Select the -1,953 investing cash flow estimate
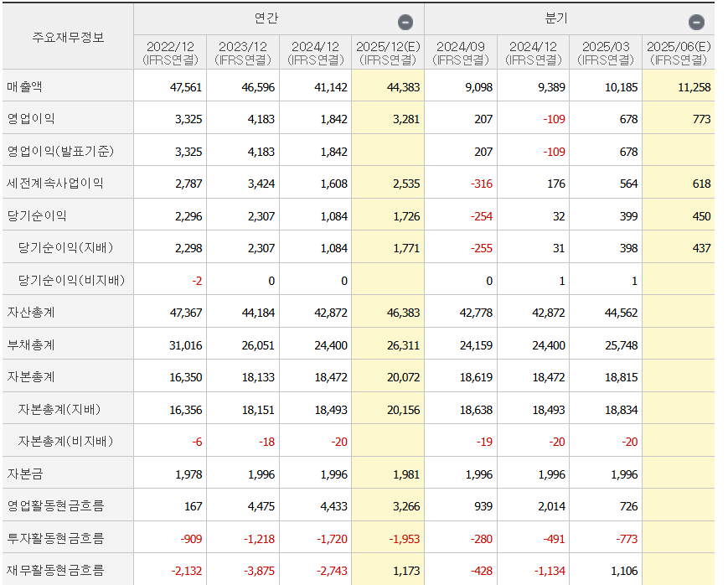The height and width of the screenshot is (585, 728). tap(405, 540)
